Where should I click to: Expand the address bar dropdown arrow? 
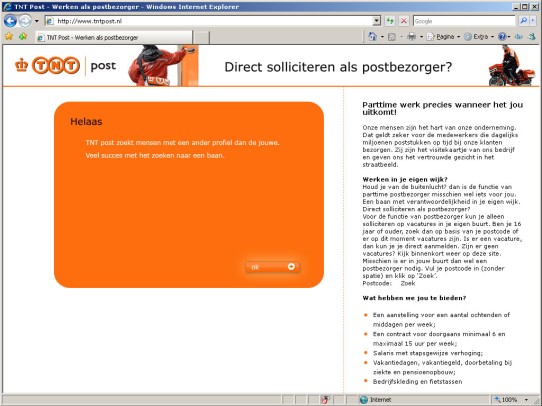coord(377,21)
